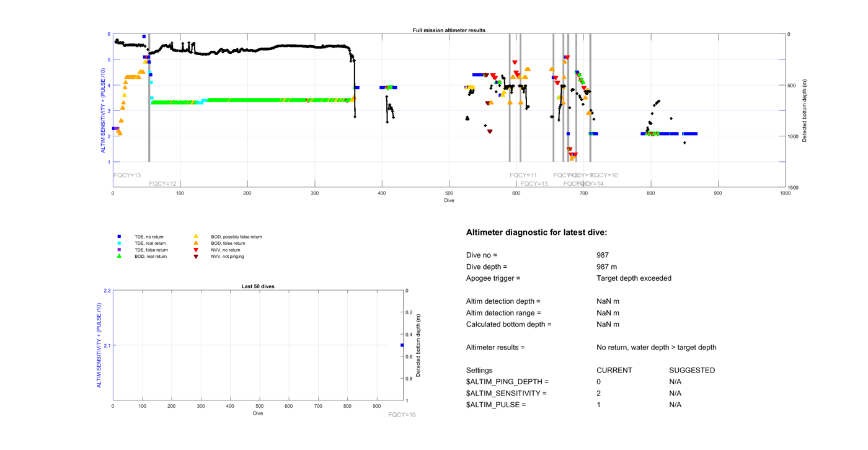
Task: Click the '$ALTIM_SENSITIVITY =' setting label
Action: click(x=507, y=394)
